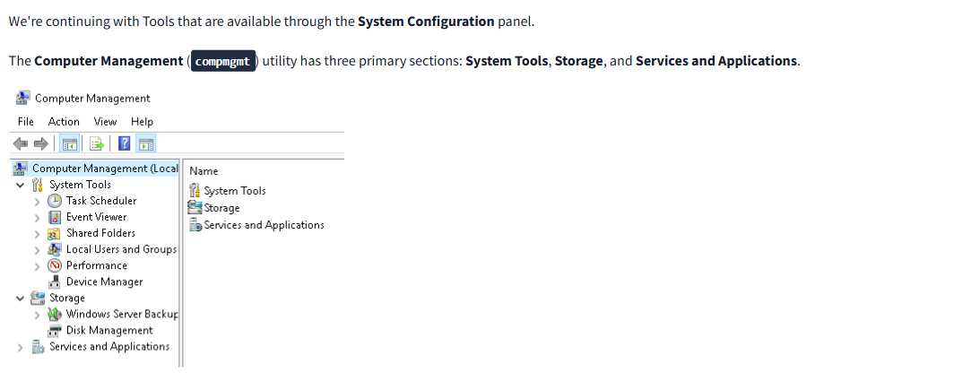Image resolution: width=980 pixels, height=381 pixels.
Task: Click the Export List toolbar icon
Action: [x=98, y=143]
